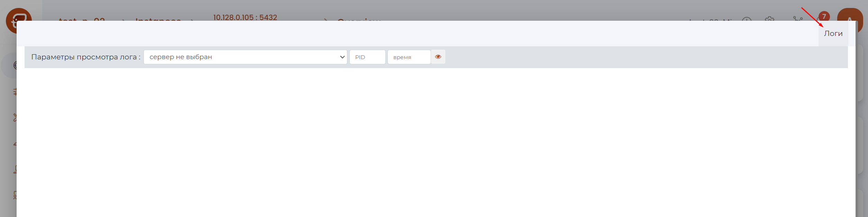
Task: Click the 'время' time input field
Action: [x=409, y=57]
